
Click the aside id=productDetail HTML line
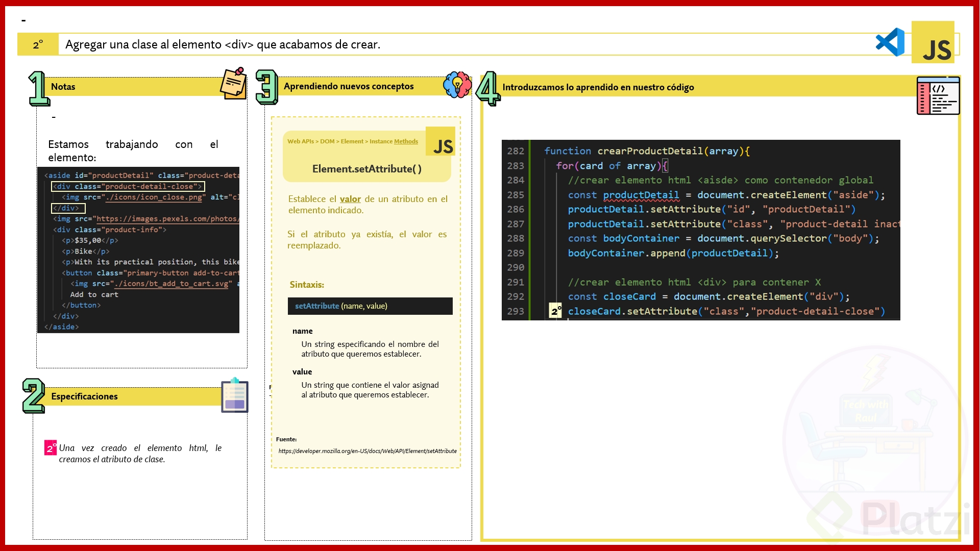click(x=142, y=176)
